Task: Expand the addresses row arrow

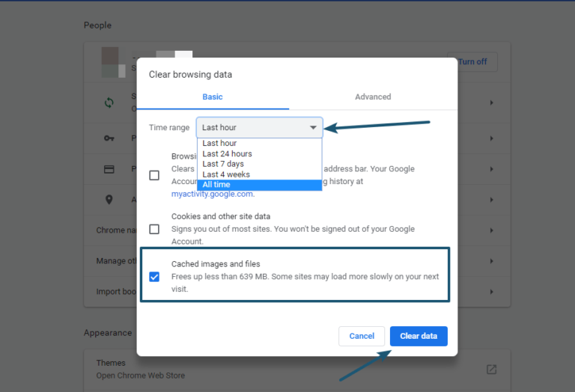Action: pos(491,200)
